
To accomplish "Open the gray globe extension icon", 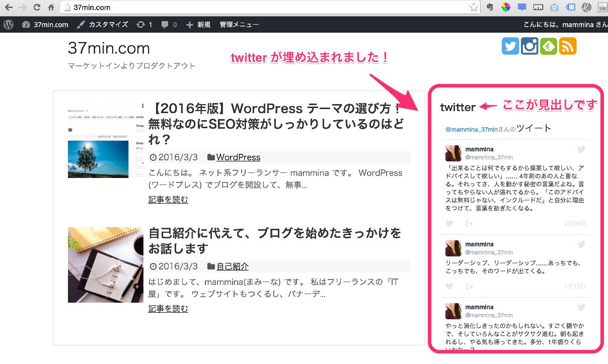I will click(x=586, y=8).
